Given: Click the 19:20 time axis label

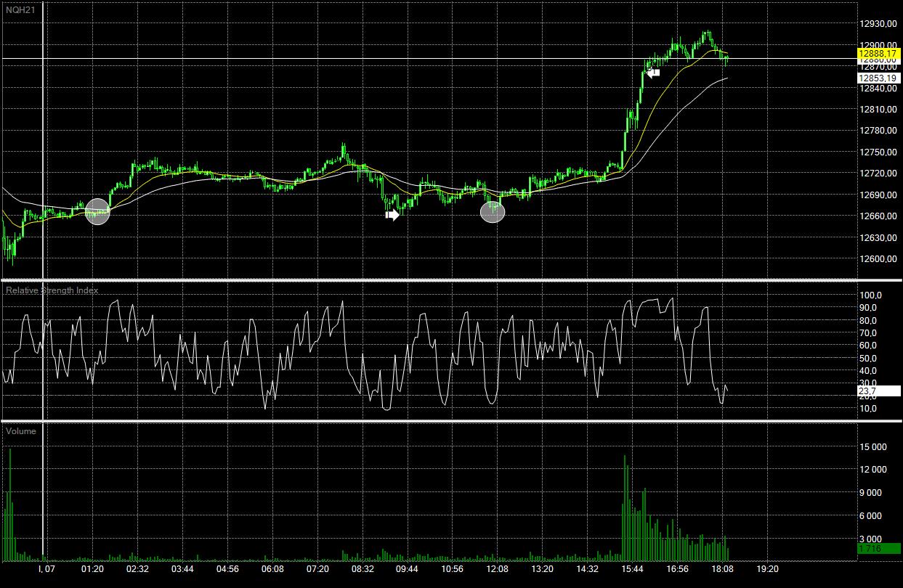Looking at the screenshot, I should (768, 570).
